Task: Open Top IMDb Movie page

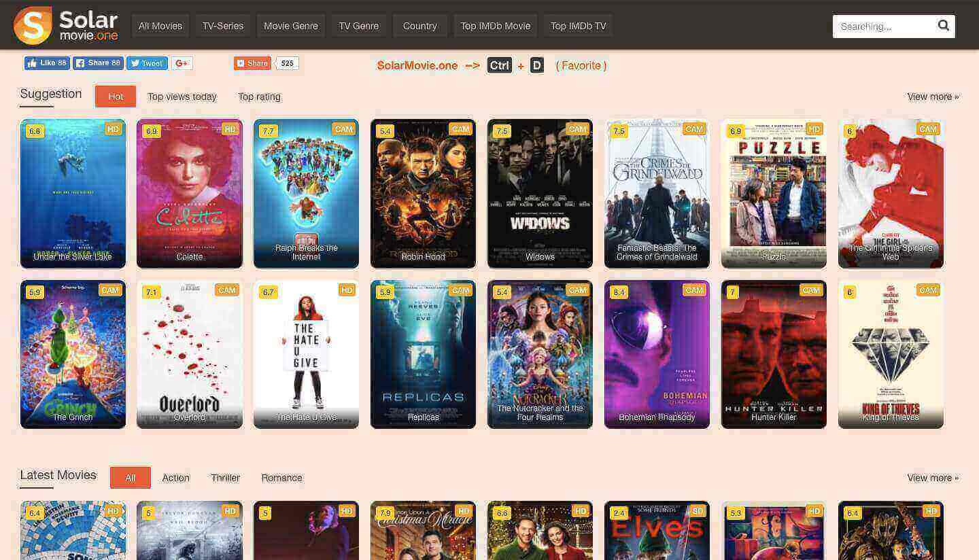Action: pyautogui.click(x=496, y=26)
